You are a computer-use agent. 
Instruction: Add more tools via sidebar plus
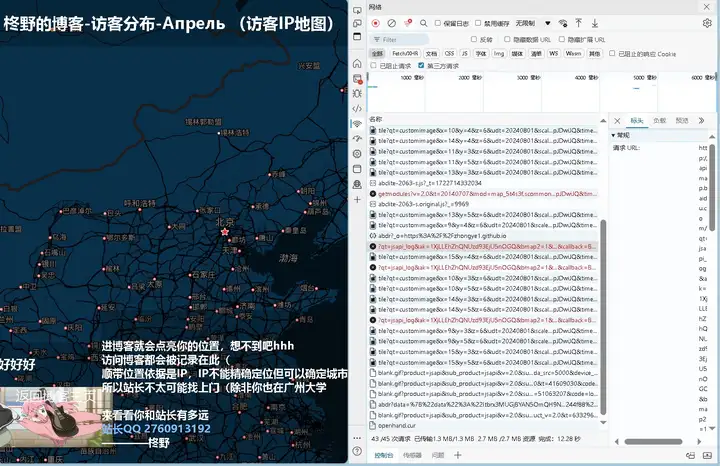point(357,200)
